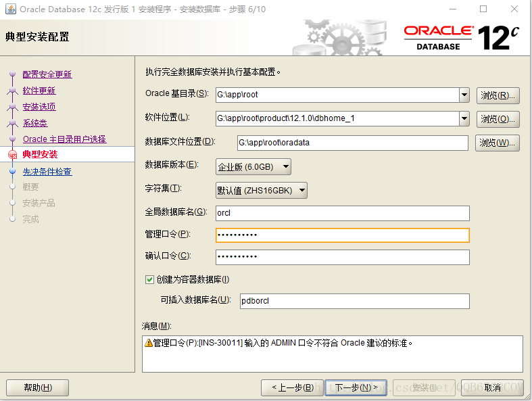This screenshot has width=532, height=401.
Task: Click 下一步(N) next button
Action: coord(356,387)
